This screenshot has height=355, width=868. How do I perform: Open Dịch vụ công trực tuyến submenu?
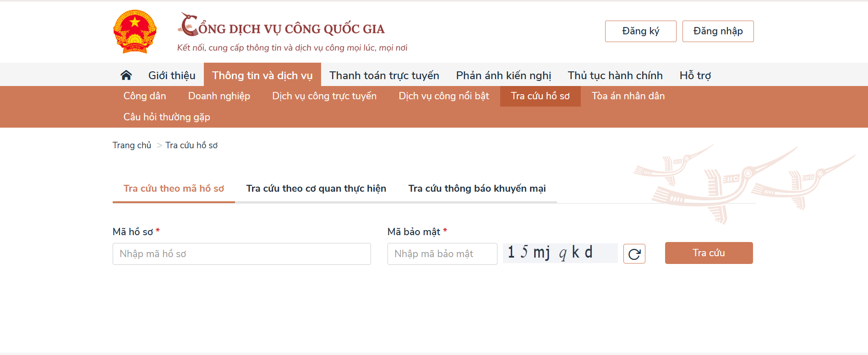pyautogui.click(x=324, y=96)
